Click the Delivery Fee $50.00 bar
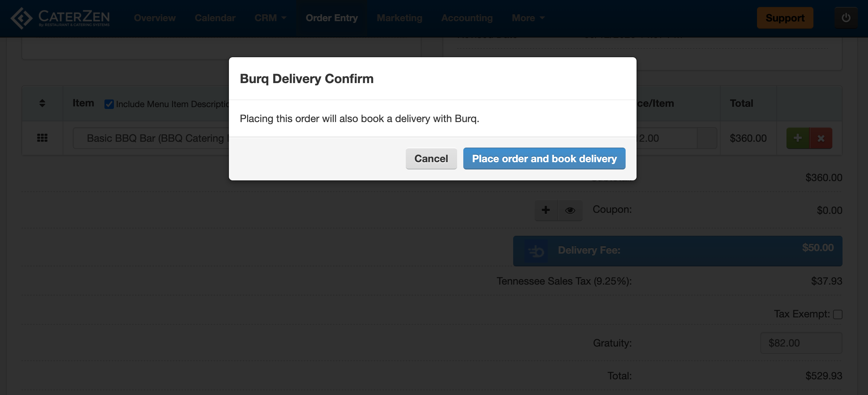 (678, 251)
